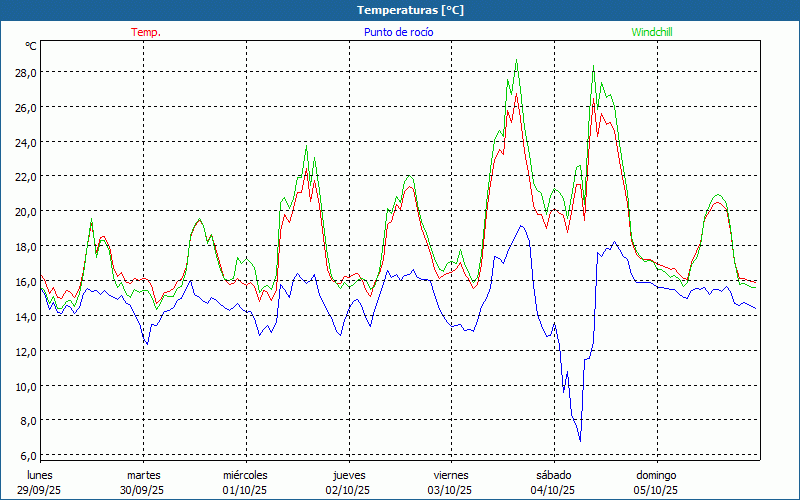800x500 pixels.
Task: Click the 6,0 y-axis tick label
Action: coord(25,456)
